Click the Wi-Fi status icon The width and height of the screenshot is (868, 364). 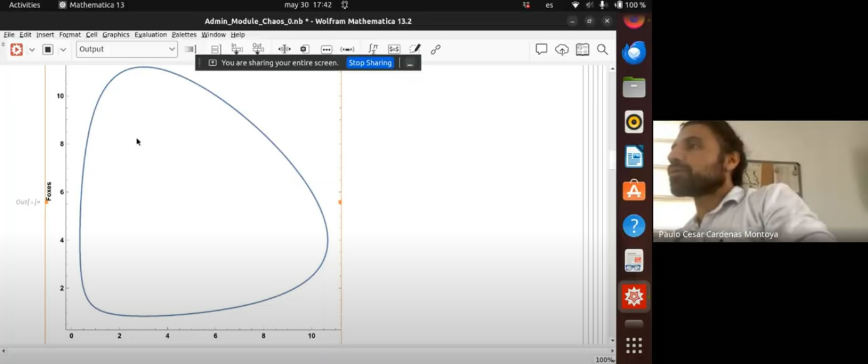click(576, 5)
